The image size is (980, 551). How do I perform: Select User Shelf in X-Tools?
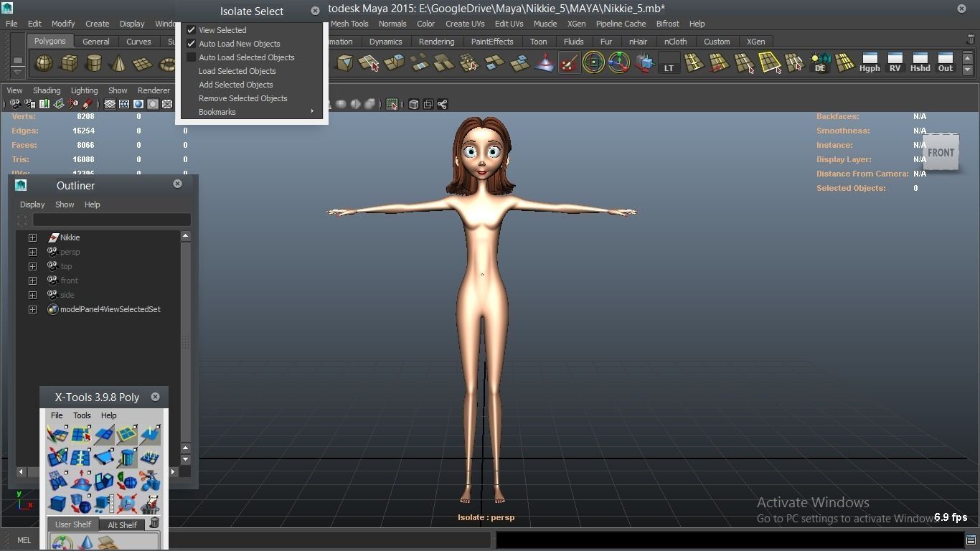tap(73, 524)
